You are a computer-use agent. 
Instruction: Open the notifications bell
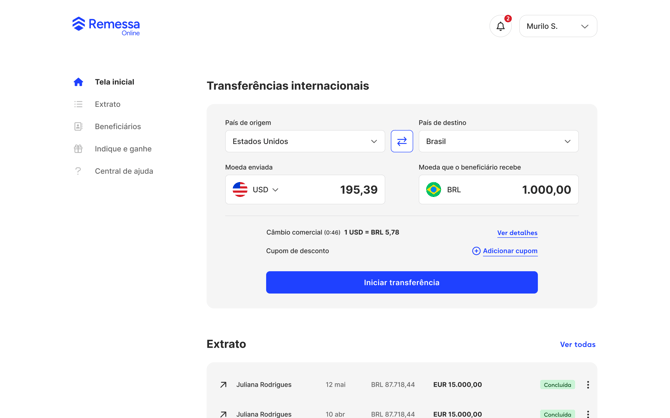point(500,26)
